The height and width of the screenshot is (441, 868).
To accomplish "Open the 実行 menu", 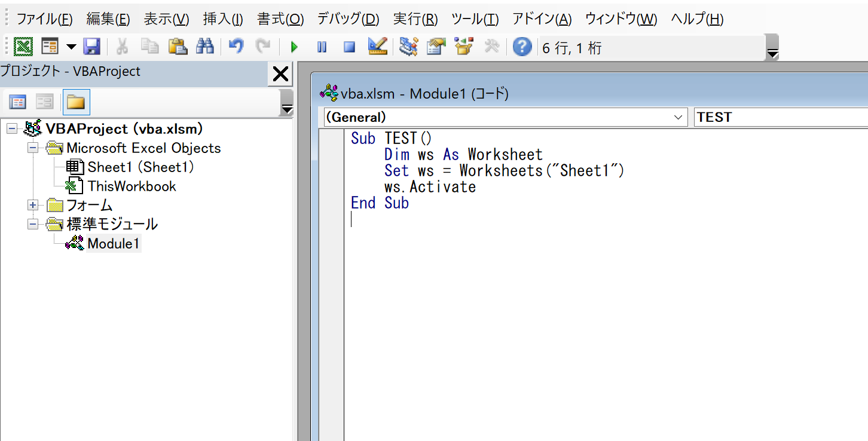I will [415, 19].
